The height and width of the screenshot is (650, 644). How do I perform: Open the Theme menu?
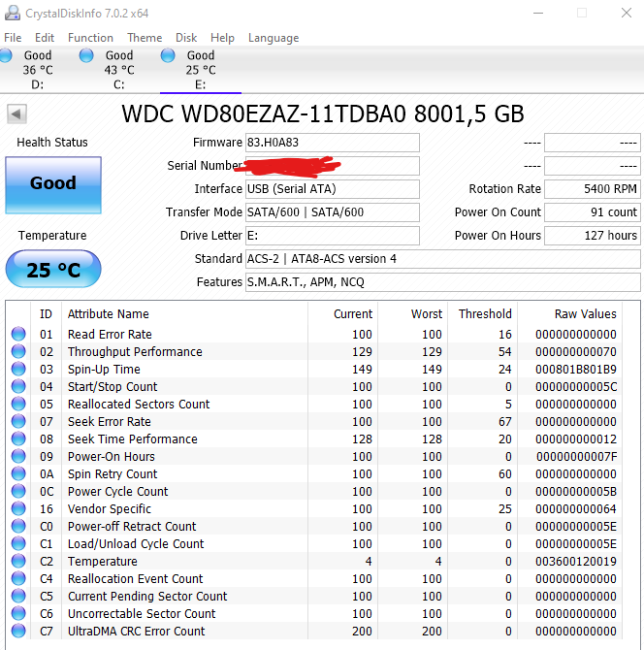pos(145,38)
